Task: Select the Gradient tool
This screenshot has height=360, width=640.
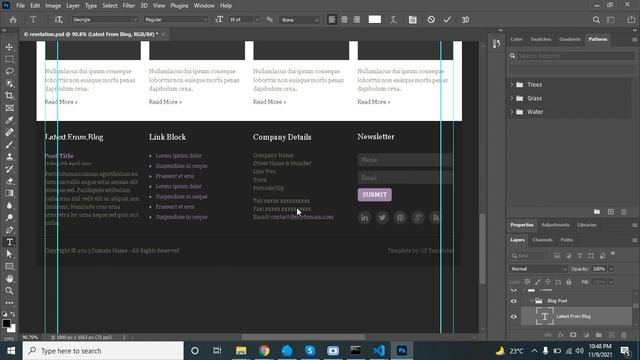Action: click(x=9, y=193)
